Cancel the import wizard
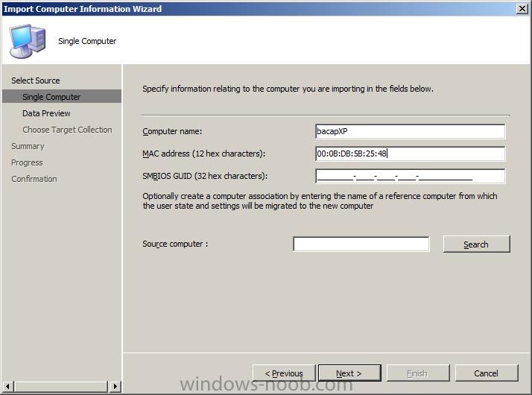Image resolution: width=532 pixels, height=395 pixels. (x=487, y=373)
